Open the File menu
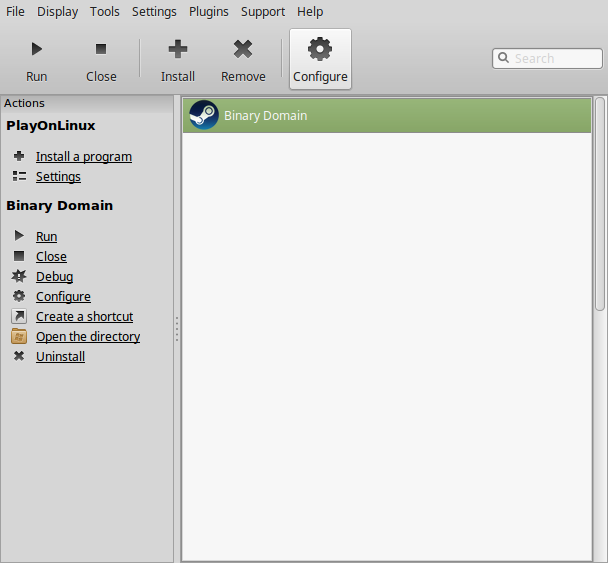 point(15,12)
